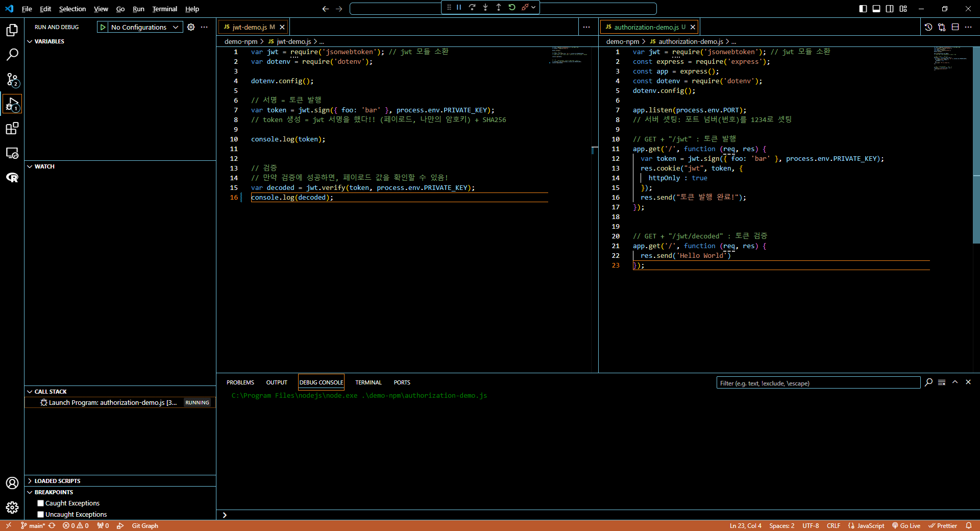Switch to the PORTS panel tab

[402, 382]
